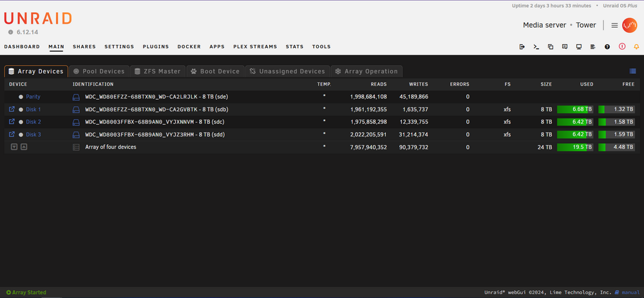Click the drive icon in Disk 2 row

pyautogui.click(x=76, y=122)
